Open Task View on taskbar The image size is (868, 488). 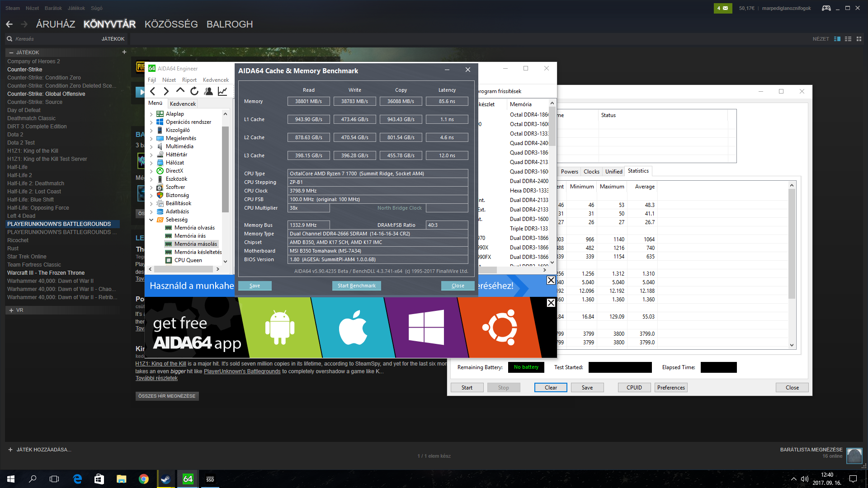pyautogui.click(x=54, y=479)
